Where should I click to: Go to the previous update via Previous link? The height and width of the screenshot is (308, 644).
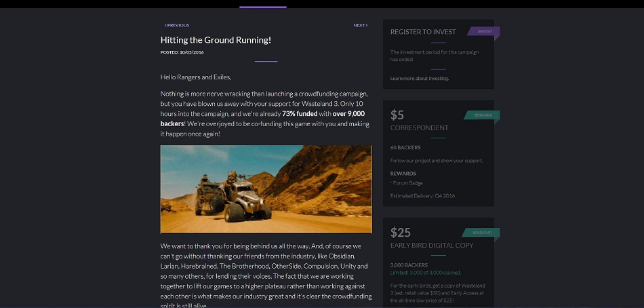coord(177,25)
